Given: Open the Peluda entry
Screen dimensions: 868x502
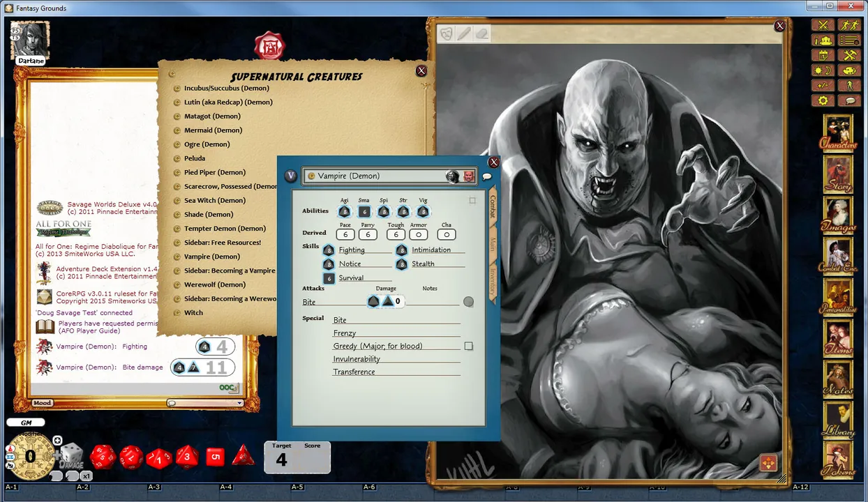Looking at the screenshot, I should tap(195, 158).
